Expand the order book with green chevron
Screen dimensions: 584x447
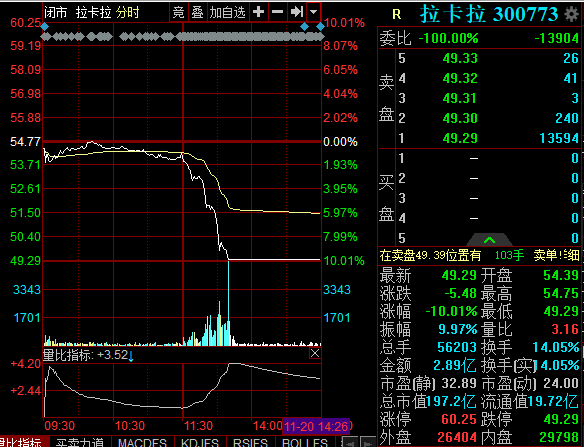(x=489, y=240)
